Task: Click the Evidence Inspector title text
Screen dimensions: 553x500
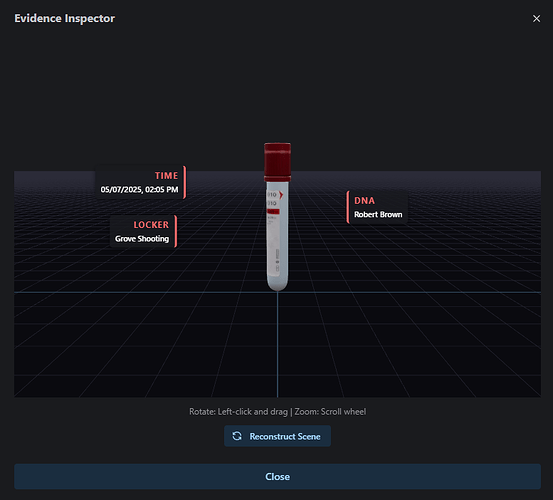Action: click(x=65, y=18)
